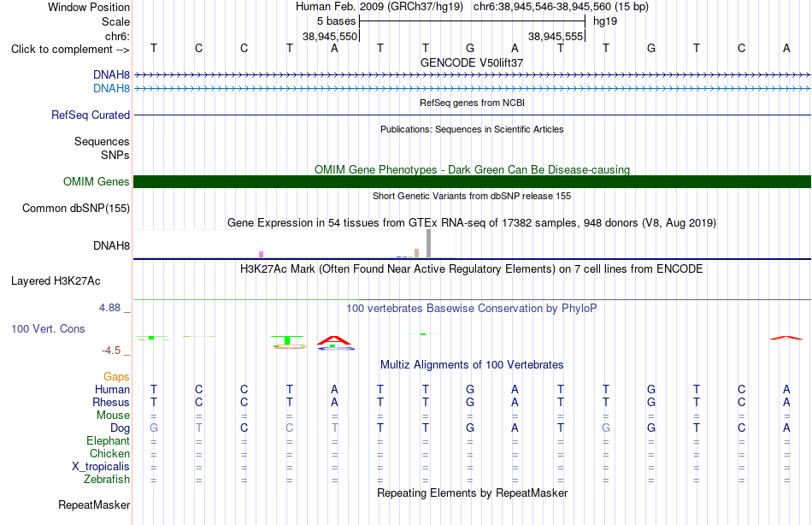Click the Sequences label in the Publications track
This screenshot has height=525, width=812.
[x=102, y=141]
